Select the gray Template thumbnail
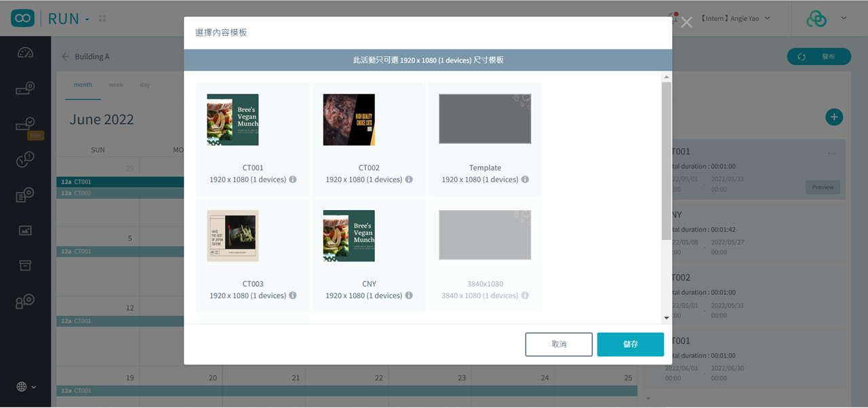 (x=485, y=119)
